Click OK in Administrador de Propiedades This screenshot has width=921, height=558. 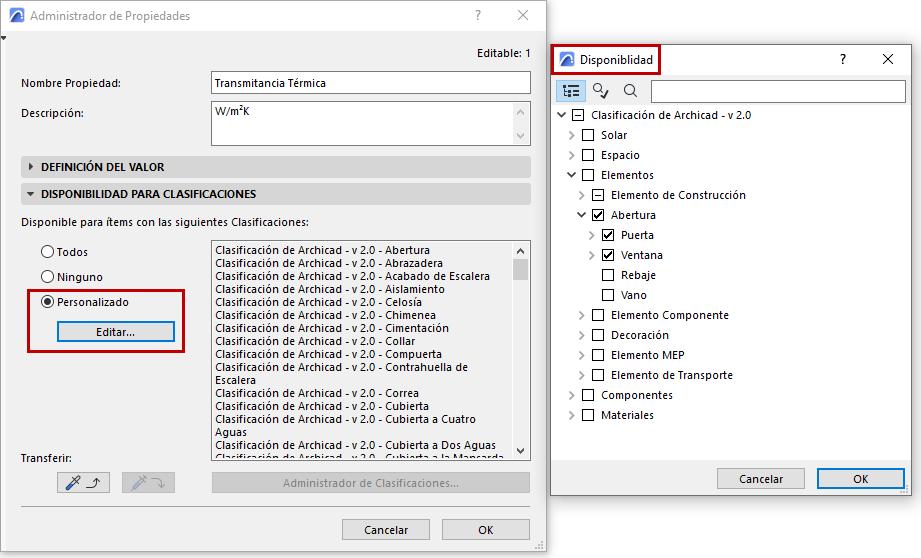tap(486, 530)
